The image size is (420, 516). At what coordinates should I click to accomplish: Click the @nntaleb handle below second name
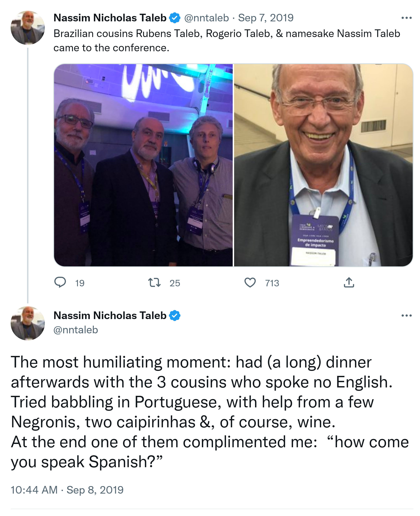tap(75, 330)
